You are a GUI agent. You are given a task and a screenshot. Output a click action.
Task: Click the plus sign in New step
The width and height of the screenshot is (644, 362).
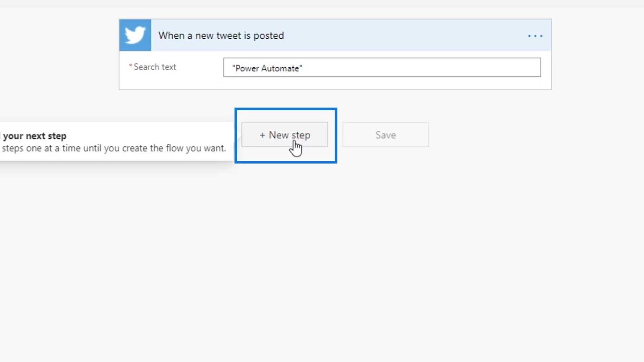pos(262,135)
